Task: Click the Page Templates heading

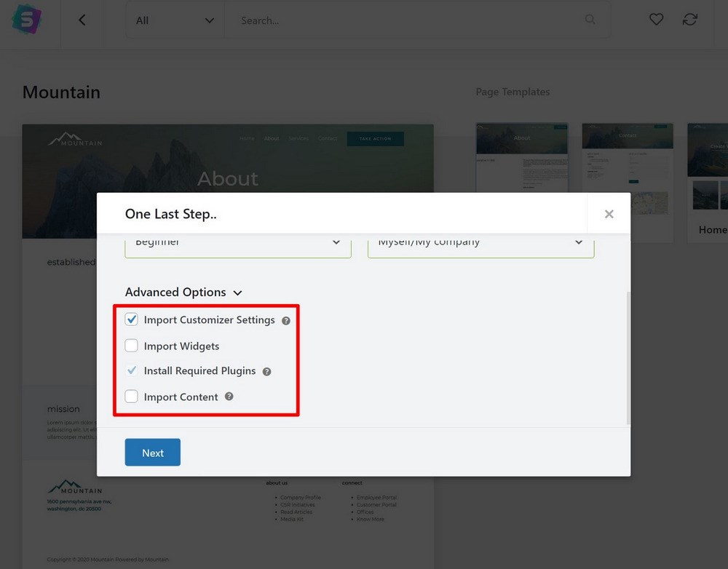Action: coord(513,92)
